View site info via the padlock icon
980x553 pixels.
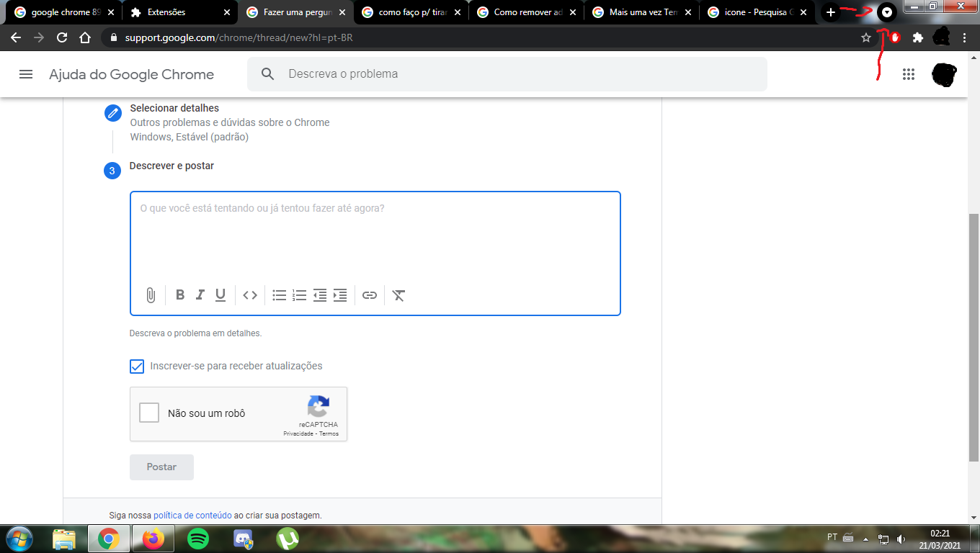pyautogui.click(x=114, y=37)
